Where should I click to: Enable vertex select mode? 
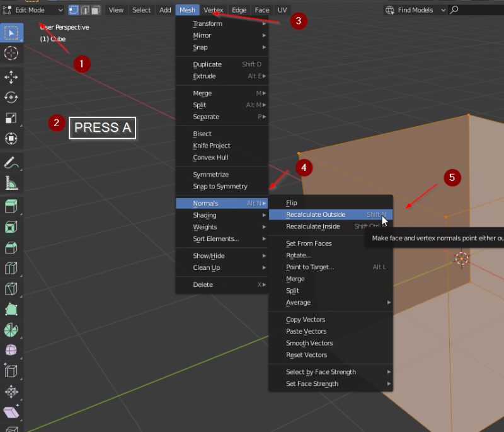point(74,10)
